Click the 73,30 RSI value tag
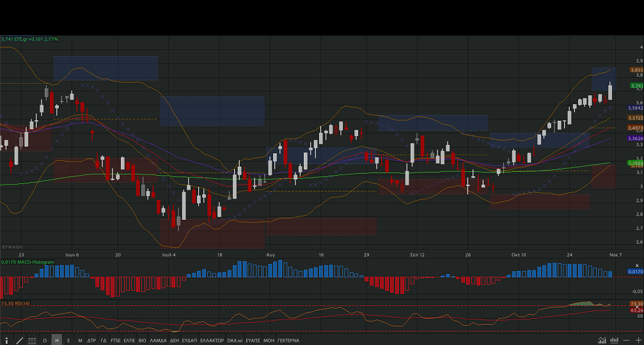The height and width of the screenshot is (345, 644). [x=637, y=304]
